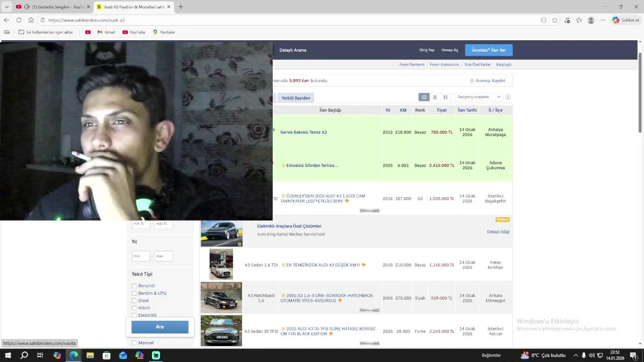
Task: Open Gelişmiş sıralama sort dropdown
Action: click(x=478, y=97)
